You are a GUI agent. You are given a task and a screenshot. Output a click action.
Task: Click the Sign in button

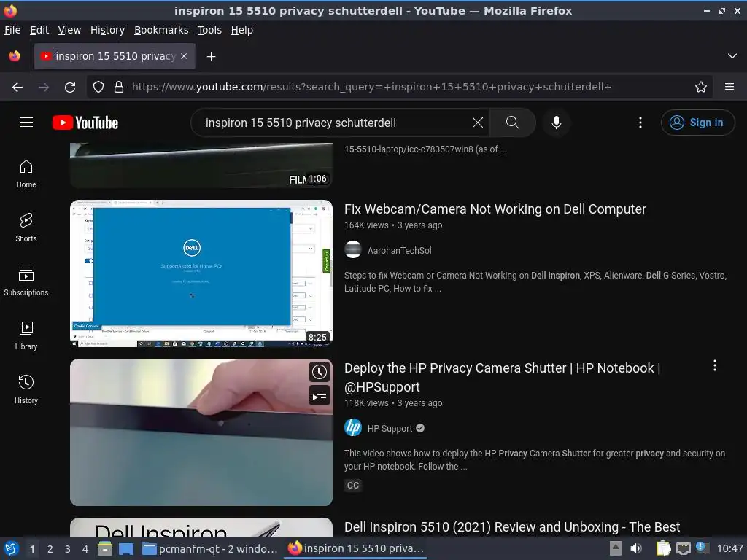coord(697,122)
